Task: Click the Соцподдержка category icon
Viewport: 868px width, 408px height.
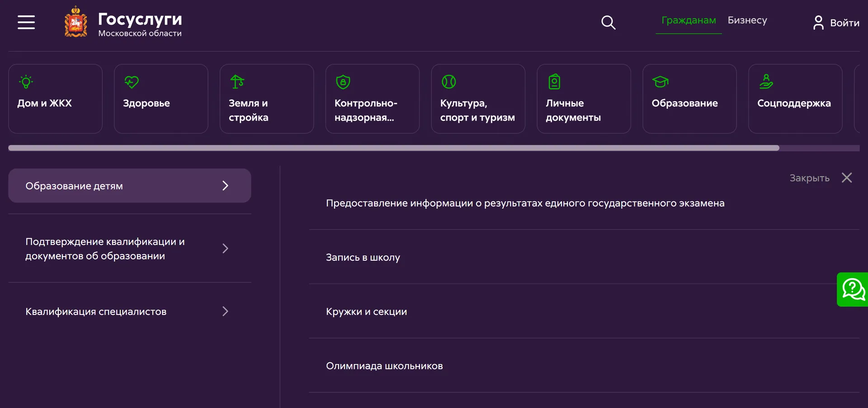Action: point(766,82)
